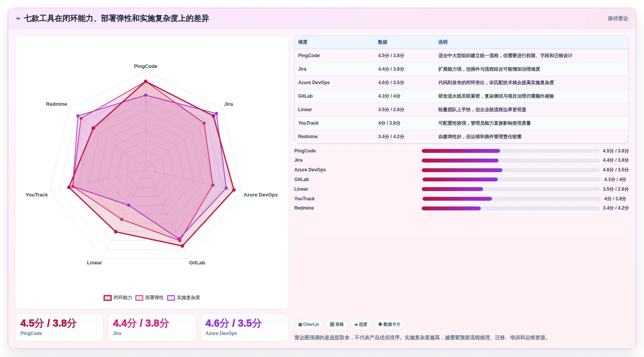The height and width of the screenshot is (357, 644).
Task: Click the Azure DevOps progress bar
Action: click(x=510, y=170)
